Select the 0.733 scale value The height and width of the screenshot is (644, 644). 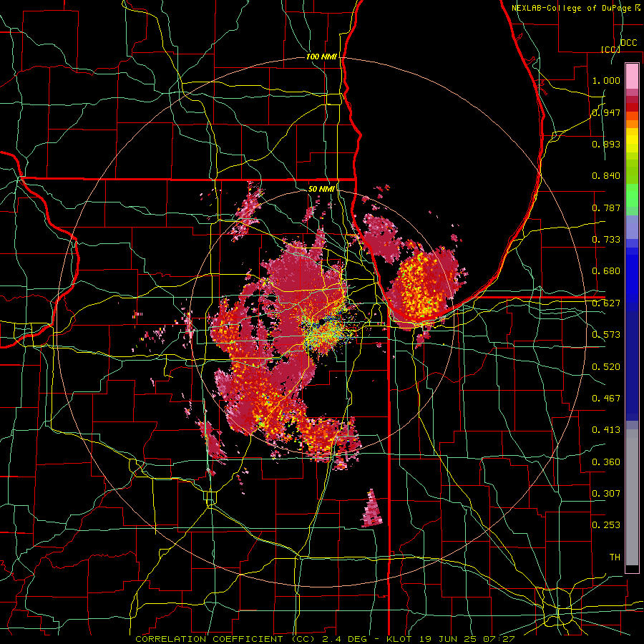point(606,239)
